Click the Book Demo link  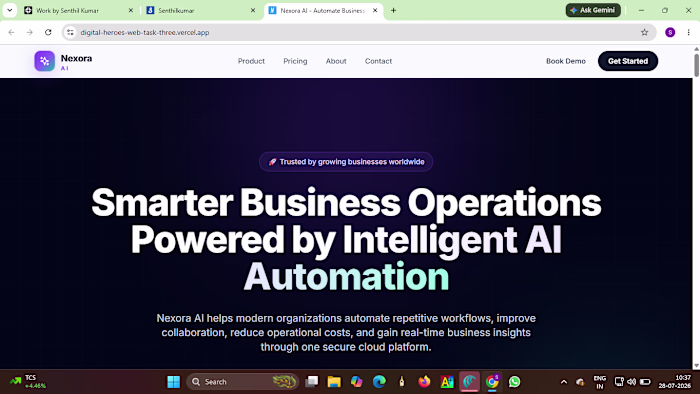[x=566, y=61]
